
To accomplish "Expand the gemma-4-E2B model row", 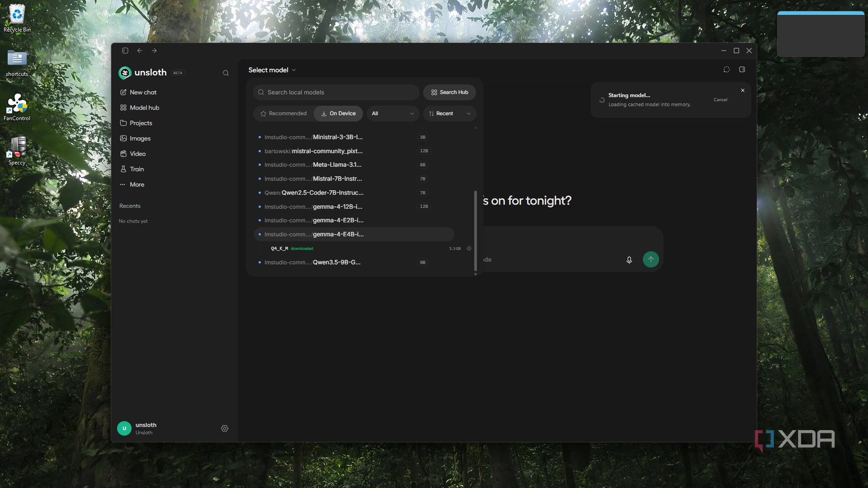I will (354, 220).
